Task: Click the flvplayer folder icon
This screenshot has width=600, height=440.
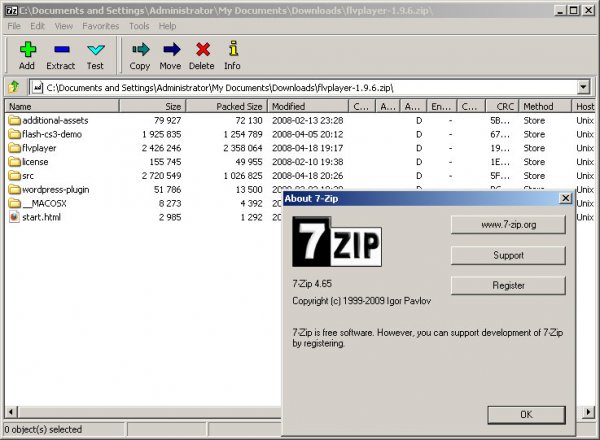Action: pos(14,148)
